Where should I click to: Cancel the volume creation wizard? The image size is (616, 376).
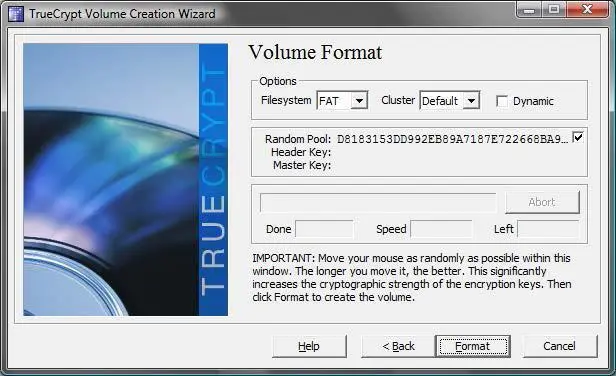(x=559, y=346)
